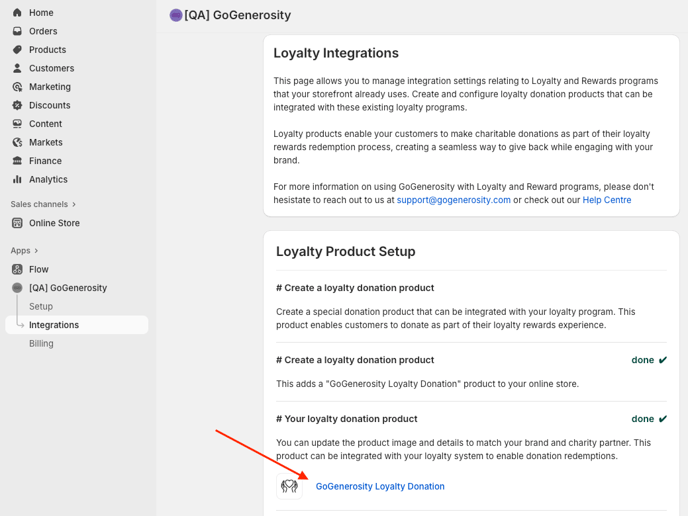688x516 pixels.
Task: Click the [QA] GoGenerosity page title
Action: [x=237, y=15]
